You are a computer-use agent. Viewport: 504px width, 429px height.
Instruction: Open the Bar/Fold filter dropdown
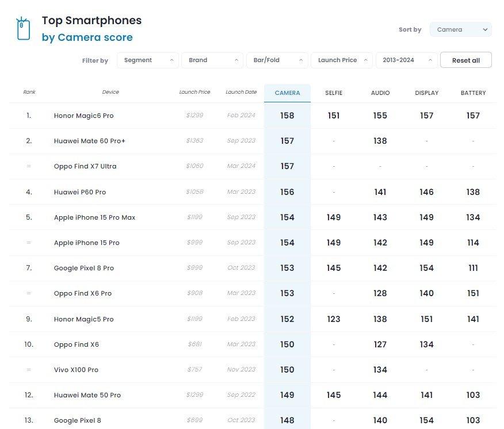click(277, 60)
